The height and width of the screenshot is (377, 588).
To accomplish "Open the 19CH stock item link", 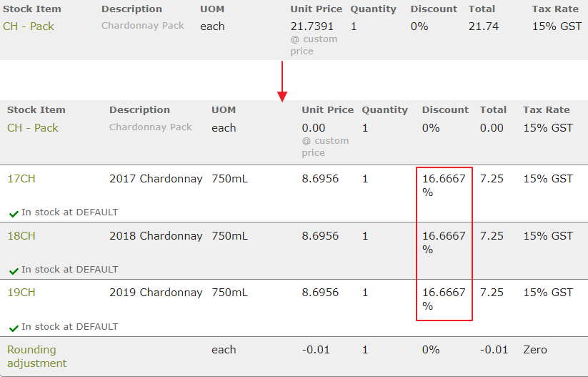I will click(21, 292).
